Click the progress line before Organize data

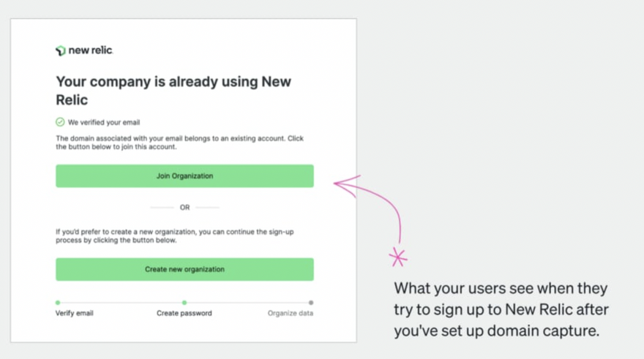tap(247, 302)
